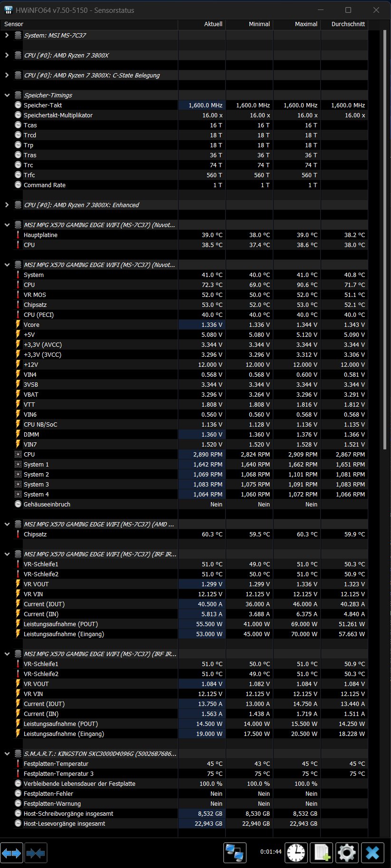Click the icon beside Festplatten-Fehler
Viewport: 391px width, 868px height.
(x=18, y=793)
